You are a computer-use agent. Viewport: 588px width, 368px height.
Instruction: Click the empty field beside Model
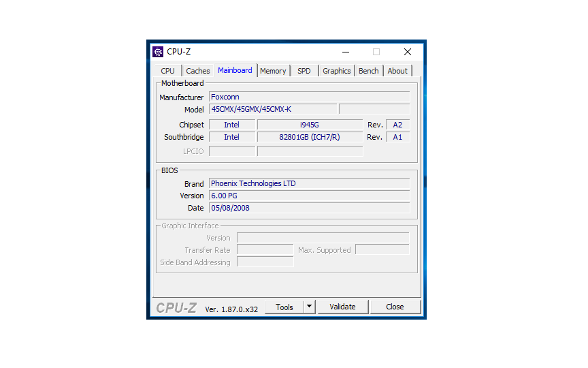tap(374, 109)
